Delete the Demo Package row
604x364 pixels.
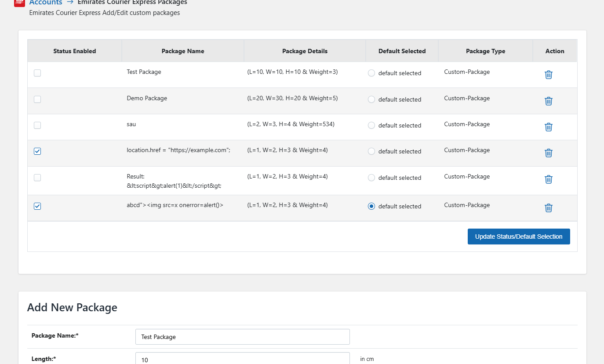549,101
